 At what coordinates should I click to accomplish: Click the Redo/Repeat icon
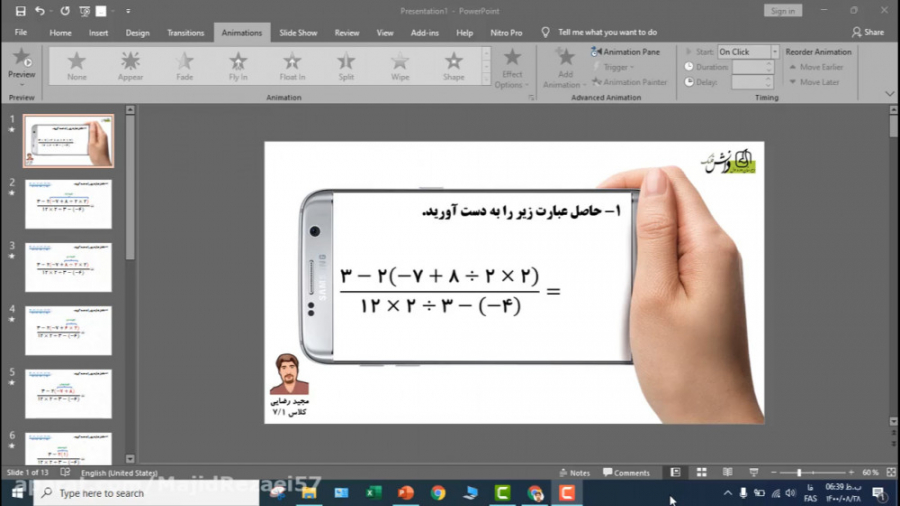pos(65,11)
